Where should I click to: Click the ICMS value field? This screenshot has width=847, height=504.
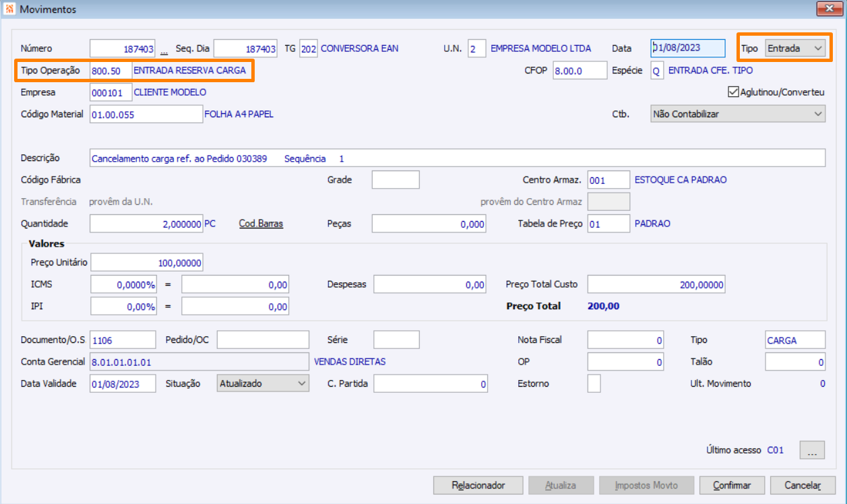click(x=235, y=284)
